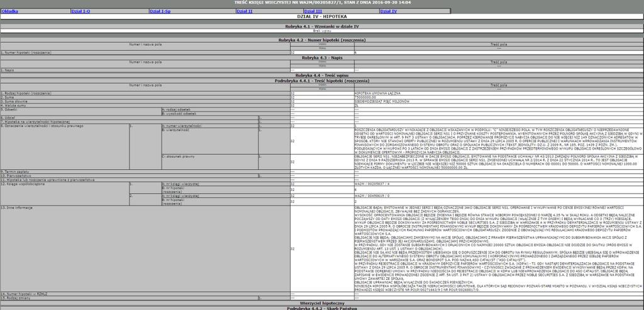Click '7. Hipoteka na wierzytelności hipotecznej' label

click(35, 121)
